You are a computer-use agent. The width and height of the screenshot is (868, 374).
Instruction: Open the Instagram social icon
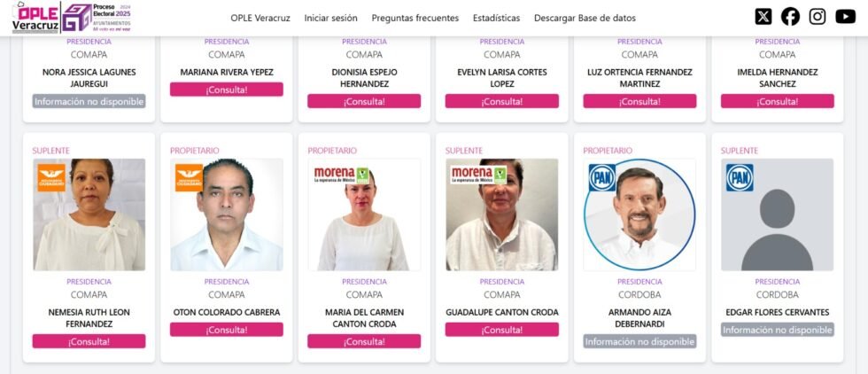pos(817,17)
